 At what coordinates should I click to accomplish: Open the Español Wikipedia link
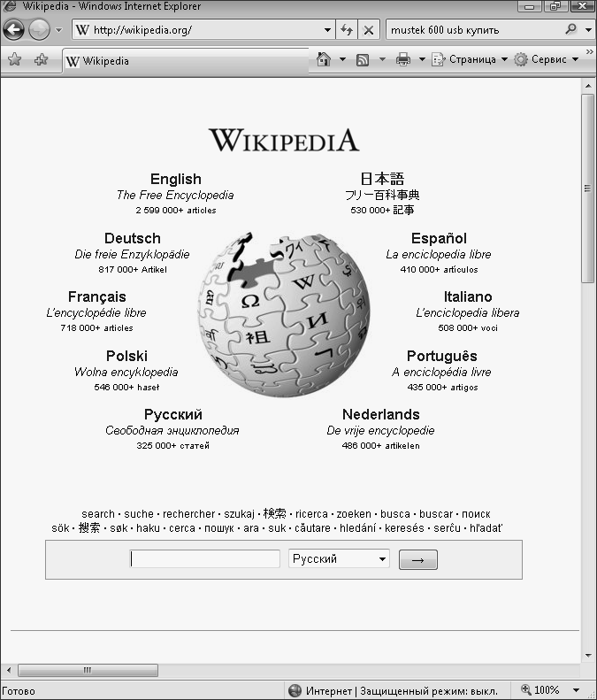439,238
